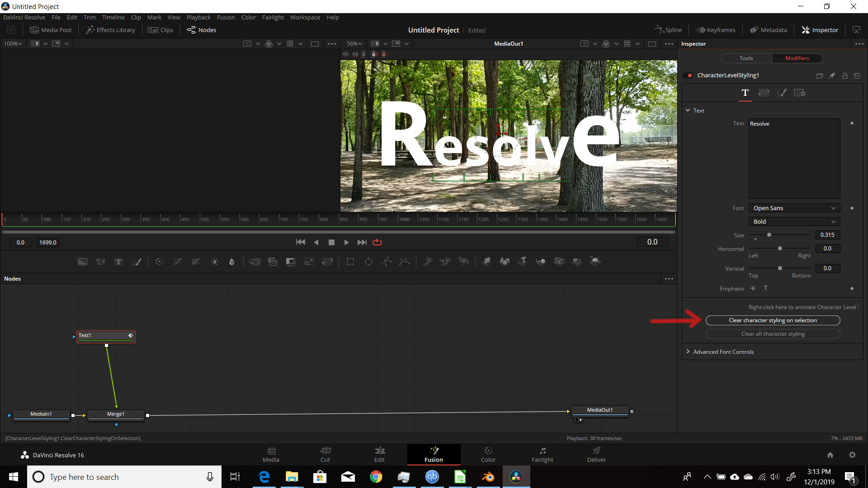Viewport: 868px width, 488px height.
Task: Click the Size value field 0.315
Action: [x=827, y=235]
